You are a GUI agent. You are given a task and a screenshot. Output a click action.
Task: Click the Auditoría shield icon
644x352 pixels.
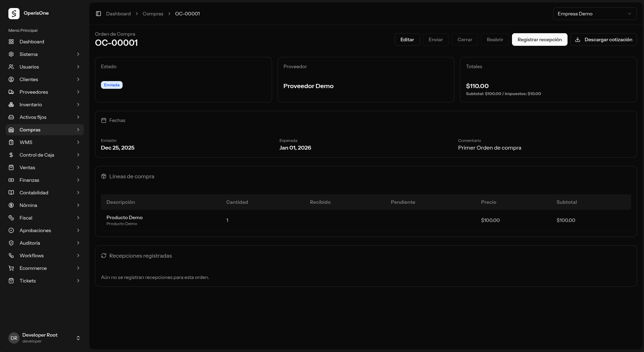[x=11, y=243]
